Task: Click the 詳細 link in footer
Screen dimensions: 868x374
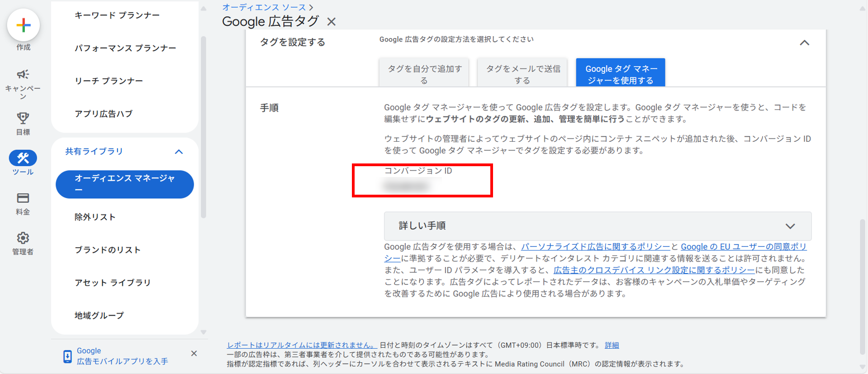Action: coord(612,345)
